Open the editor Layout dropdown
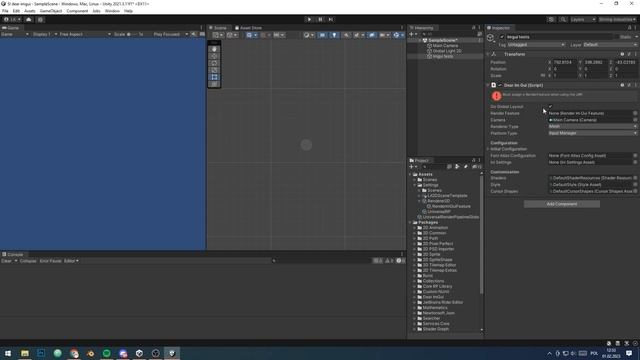The image size is (640, 360). coord(617,19)
